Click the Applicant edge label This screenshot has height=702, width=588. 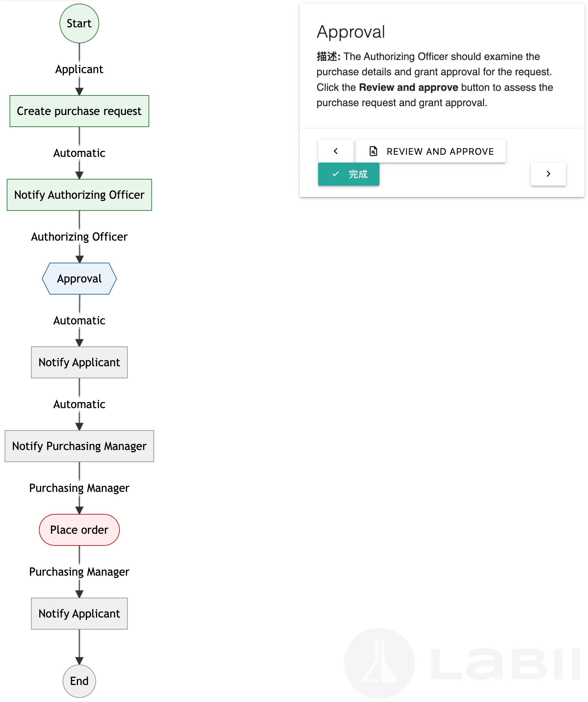click(79, 69)
